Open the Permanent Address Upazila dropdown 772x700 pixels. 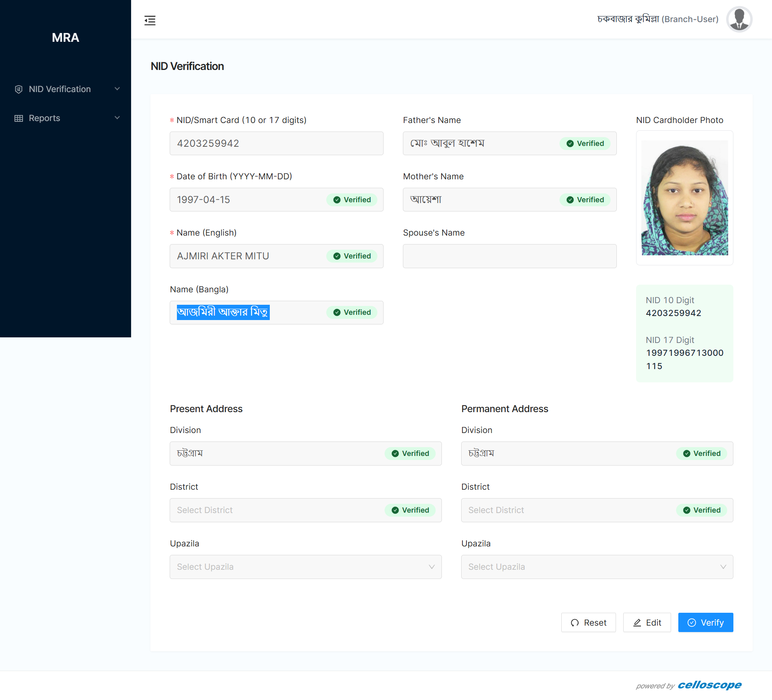(597, 567)
